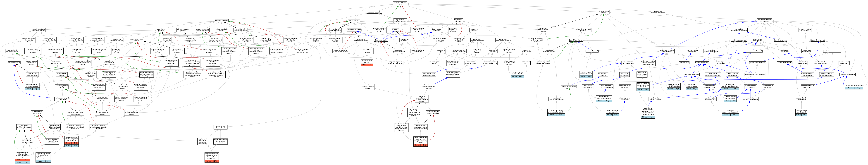The height and width of the screenshot is (165, 868).
Task: Click the 'generation of neurons' node
Action: tap(603, 74)
